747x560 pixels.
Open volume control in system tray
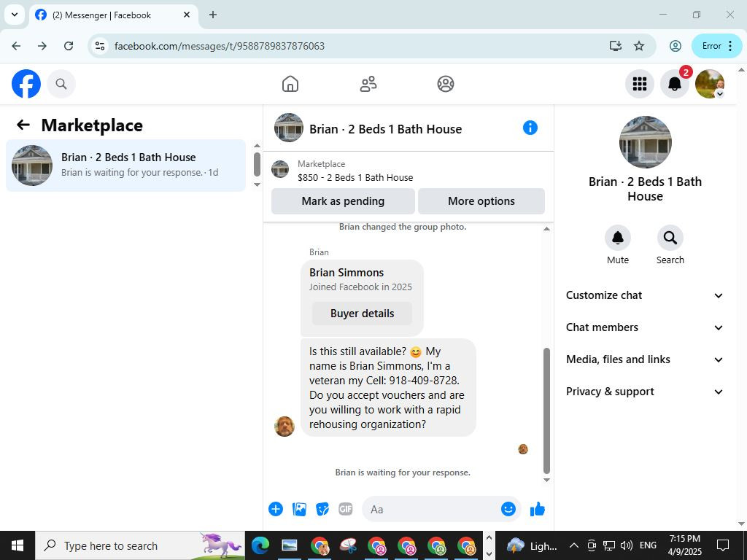pos(627,545)
